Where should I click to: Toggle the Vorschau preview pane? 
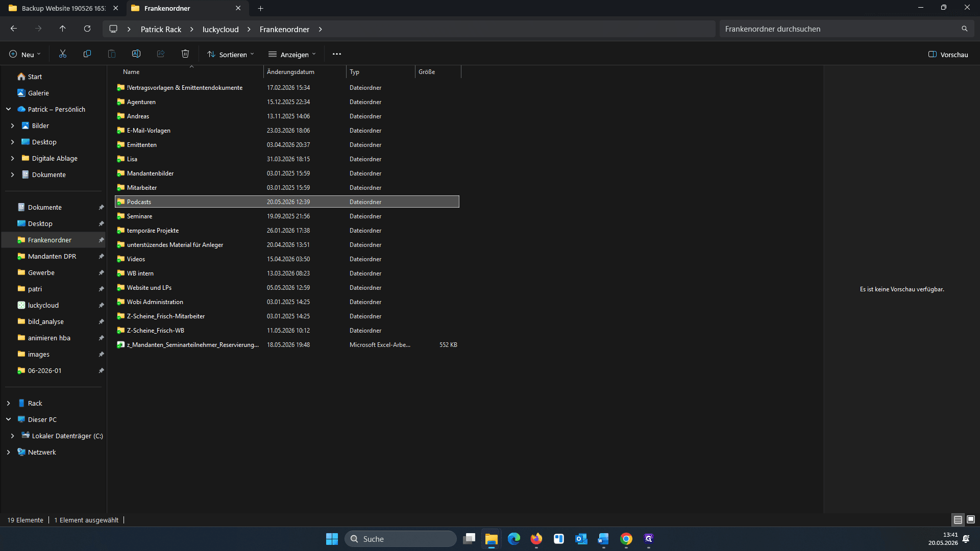pos(948,55)
